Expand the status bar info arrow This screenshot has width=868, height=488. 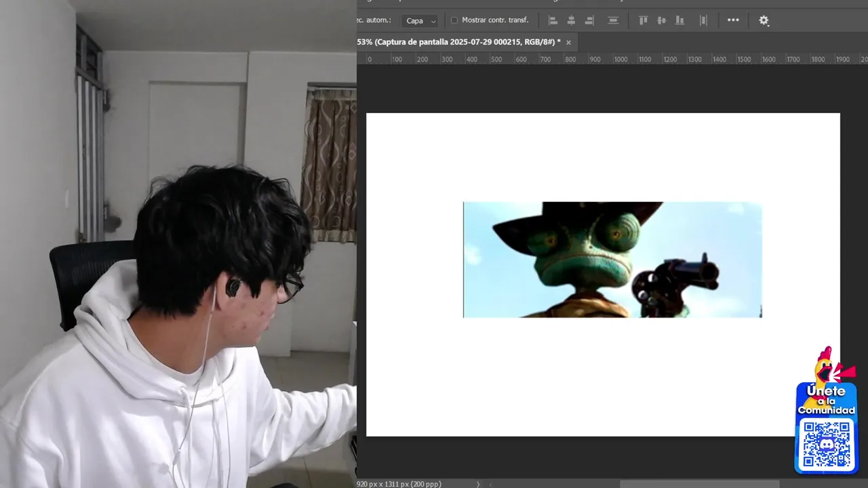point(477,484)
